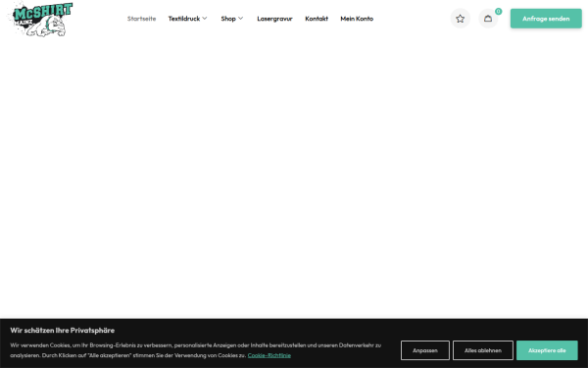Screen dimensions: 588x368
Task: Open the shopping cart icon
Action: 488,19
